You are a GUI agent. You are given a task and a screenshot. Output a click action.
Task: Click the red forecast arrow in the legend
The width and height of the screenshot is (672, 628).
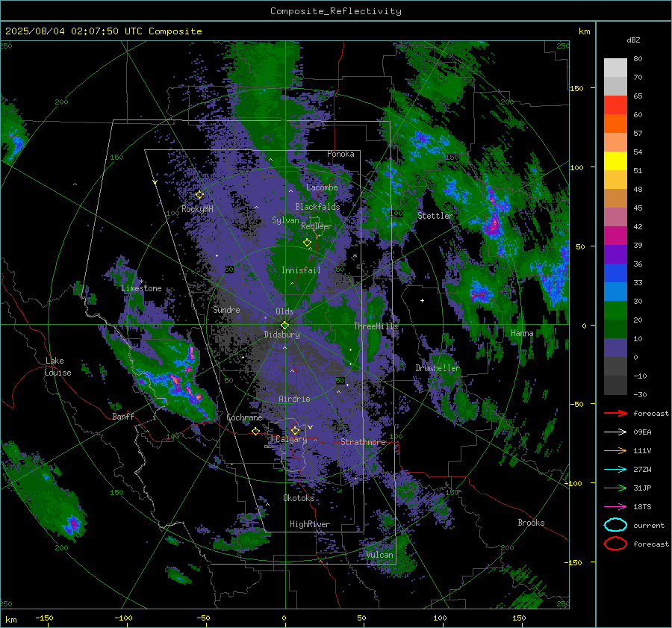coord(615,413)
